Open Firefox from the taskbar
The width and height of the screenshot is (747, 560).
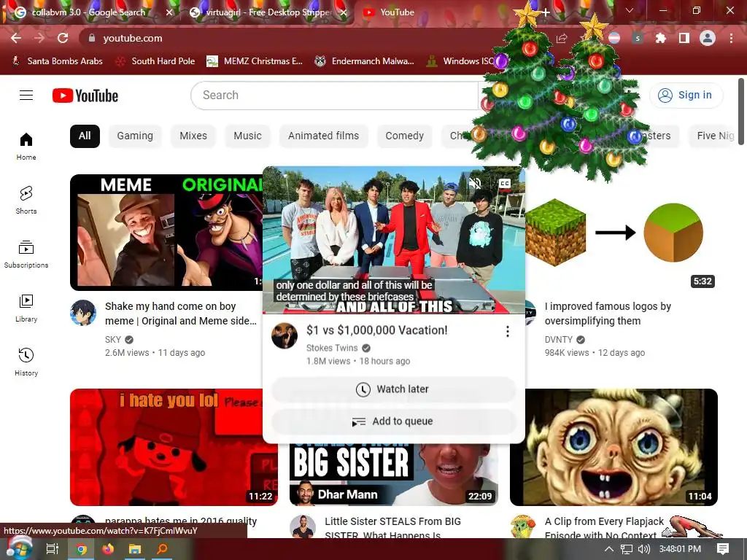(x=108, y=549)
